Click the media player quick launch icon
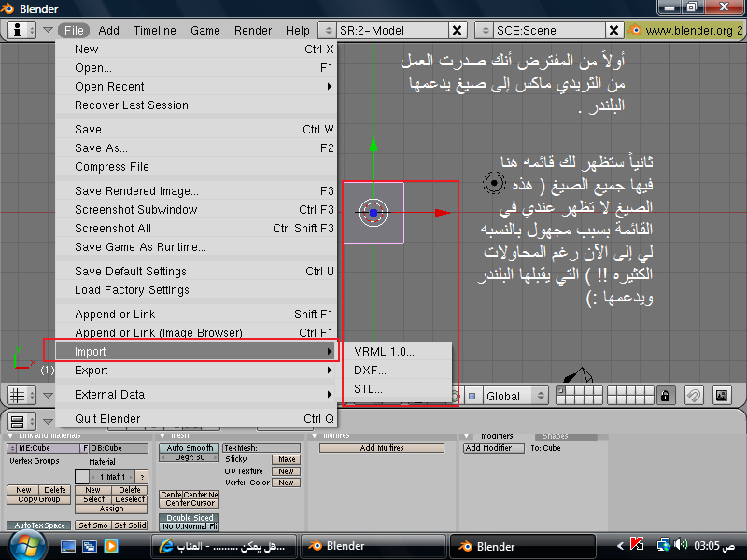 111,546
